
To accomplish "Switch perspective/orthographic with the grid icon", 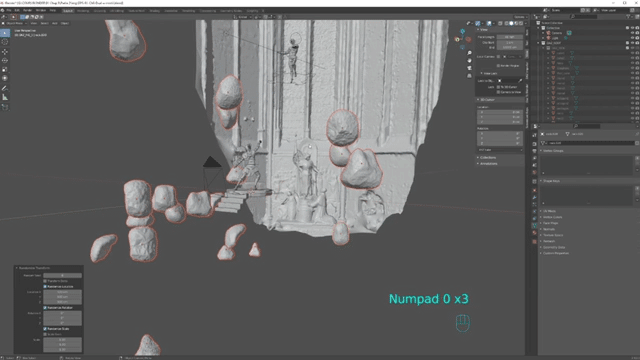I will pyautogui.click(x=469, y=76).
